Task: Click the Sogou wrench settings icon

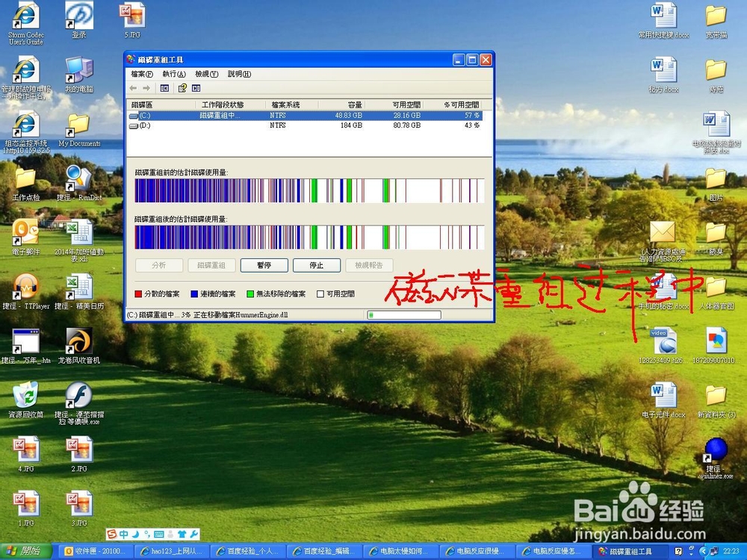Action: 194,535
